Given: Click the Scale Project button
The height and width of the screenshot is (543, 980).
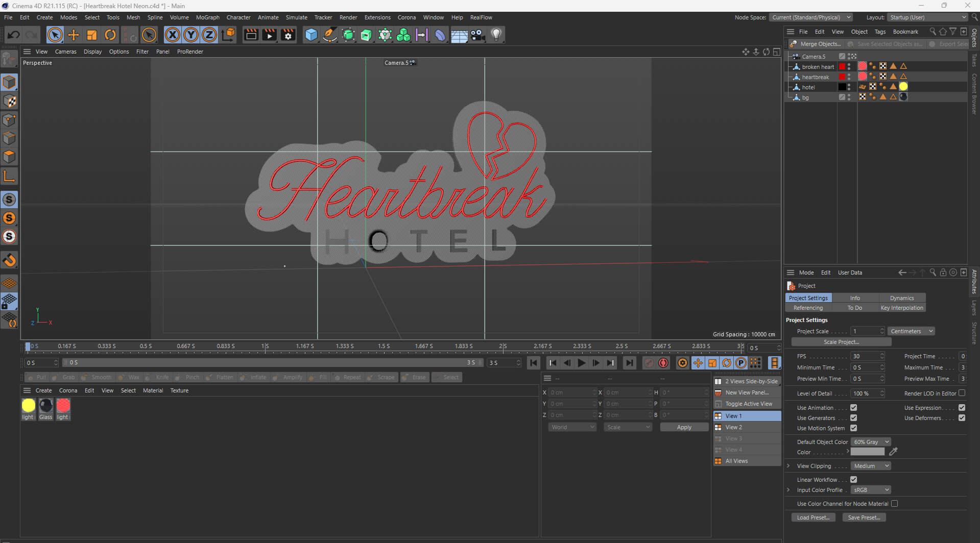Looking at the screenshot, I should tap(841, 342).
